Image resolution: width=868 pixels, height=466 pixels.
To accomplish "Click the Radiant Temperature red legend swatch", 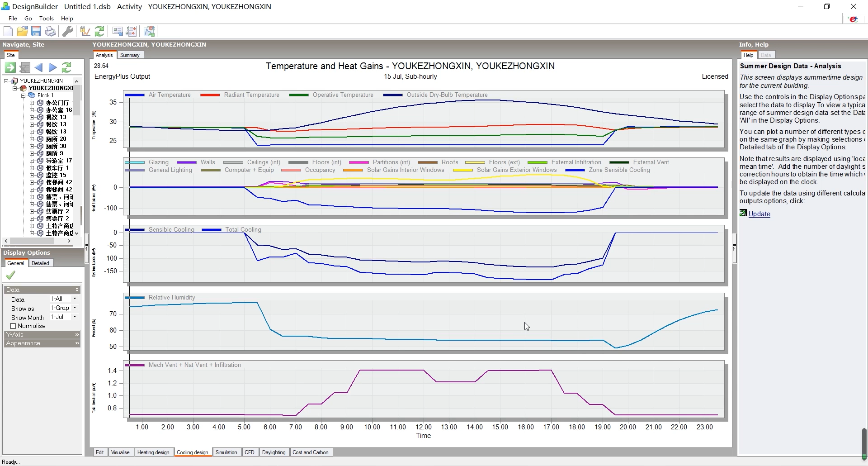I will click(210, 95).
